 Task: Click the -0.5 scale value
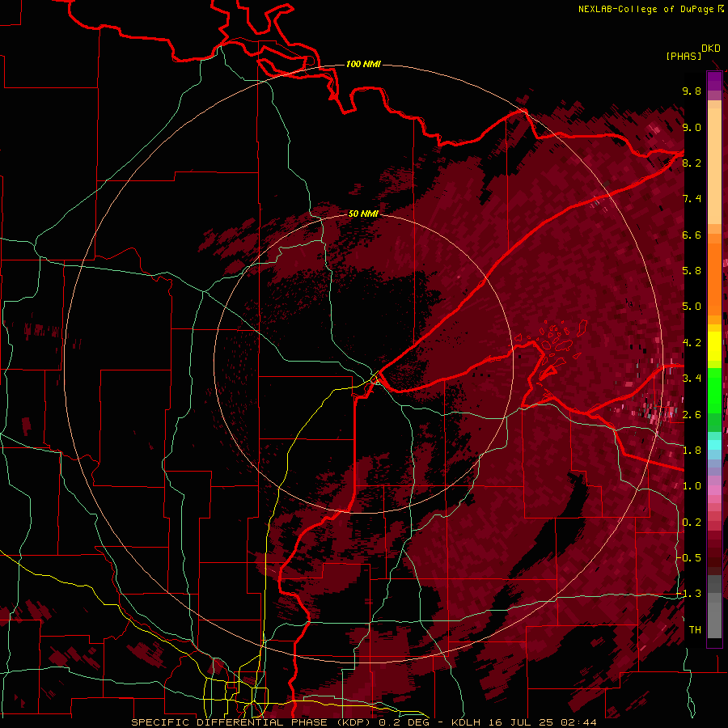click(688, 558)
